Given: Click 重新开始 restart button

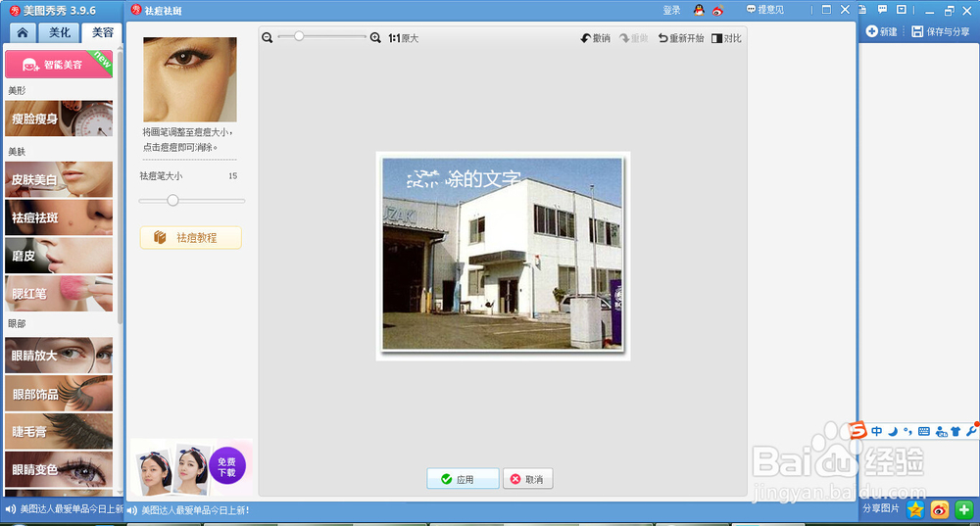Looking at the screenshot, I should click(681, 38).
